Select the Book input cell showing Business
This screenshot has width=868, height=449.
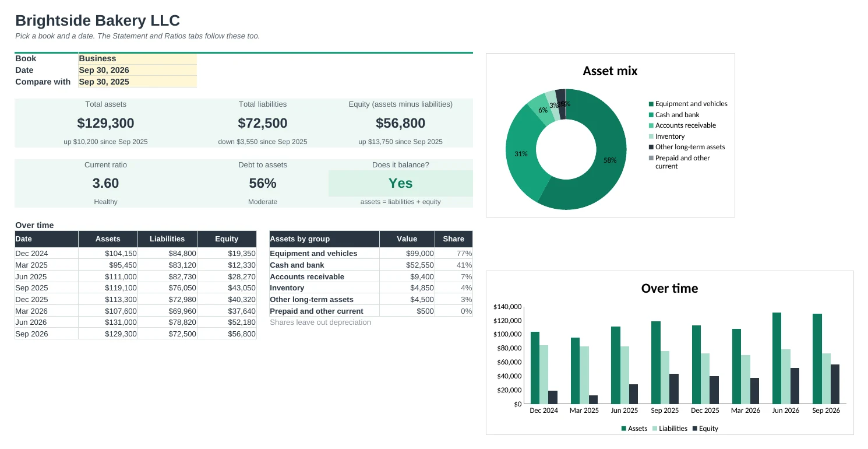[137, 58]
